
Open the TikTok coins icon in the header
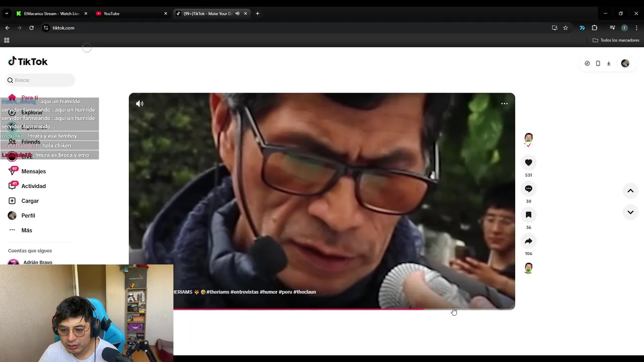coord(587,63)
